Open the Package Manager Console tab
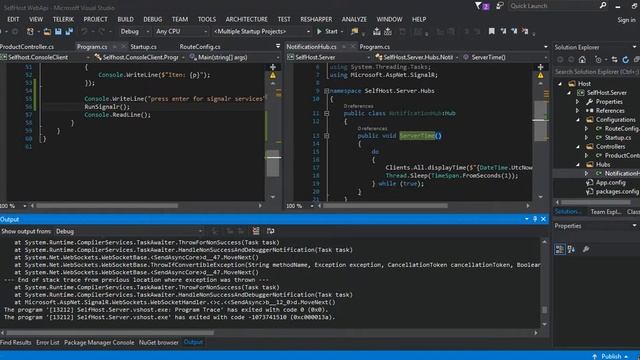The image size is (640, 360). click(x=99, y=342)
